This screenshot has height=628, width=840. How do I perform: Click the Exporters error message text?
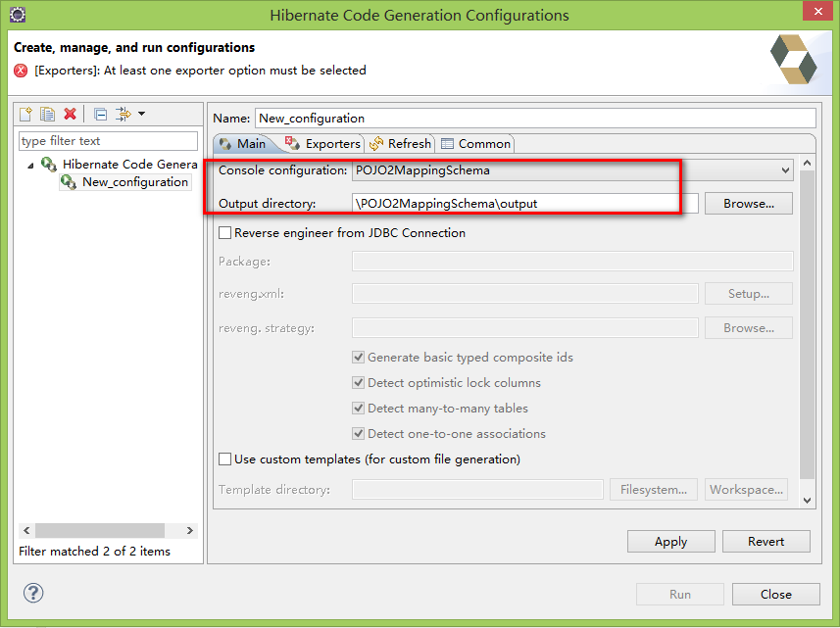tap(200, 71)
